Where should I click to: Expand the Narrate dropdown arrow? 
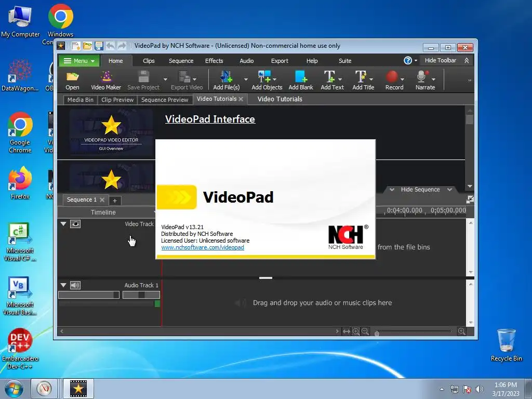(434, 79)
